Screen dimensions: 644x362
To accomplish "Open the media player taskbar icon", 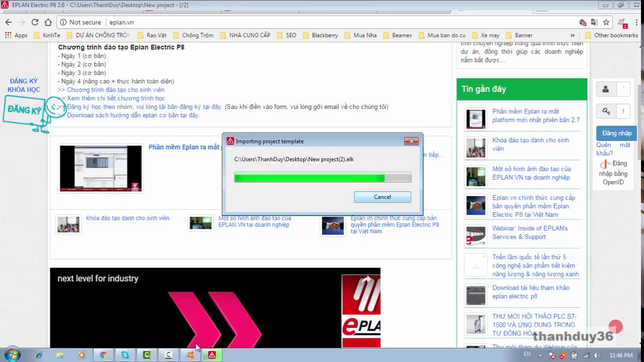I will pos(82,355).
